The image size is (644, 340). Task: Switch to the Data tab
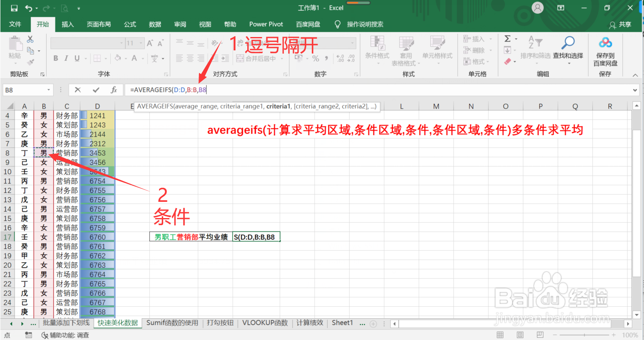[x=155, y=24]
